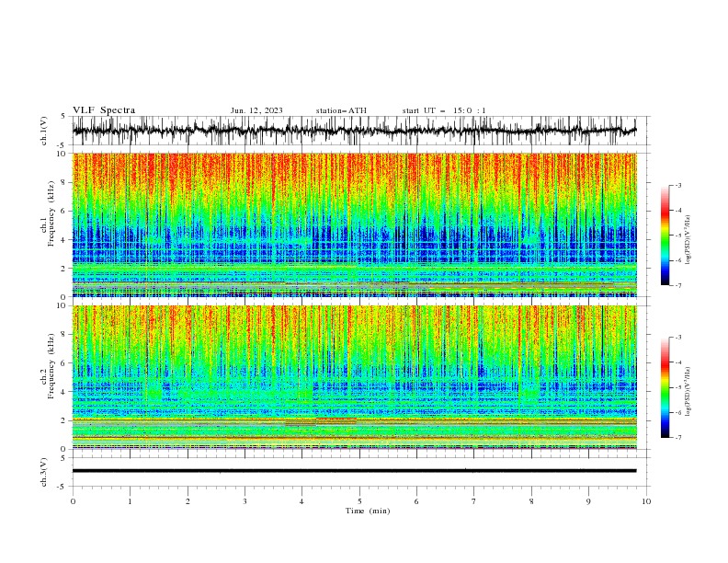Click the ch.2 PSD color bar

pos(665,387)
